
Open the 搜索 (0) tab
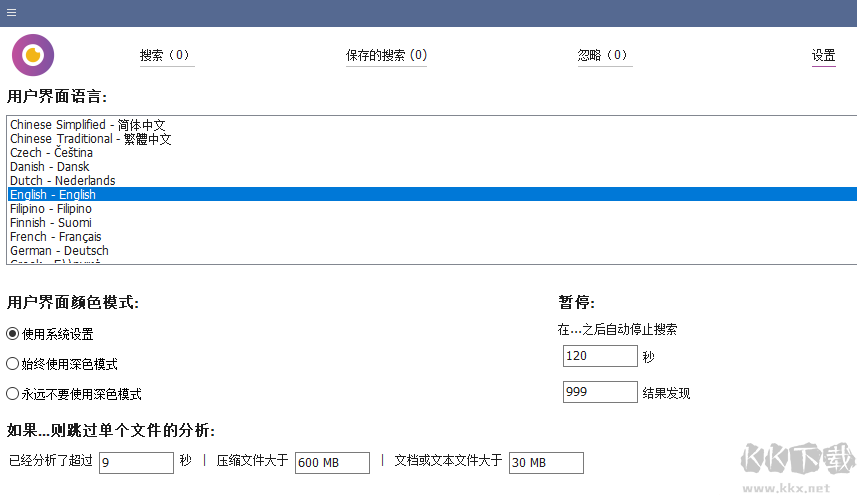click(x=165, y=56)
